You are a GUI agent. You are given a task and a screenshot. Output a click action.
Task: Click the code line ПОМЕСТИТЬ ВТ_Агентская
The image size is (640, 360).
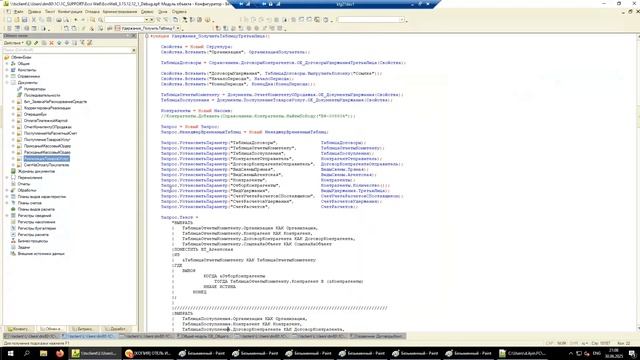click(x=203, y=249)
